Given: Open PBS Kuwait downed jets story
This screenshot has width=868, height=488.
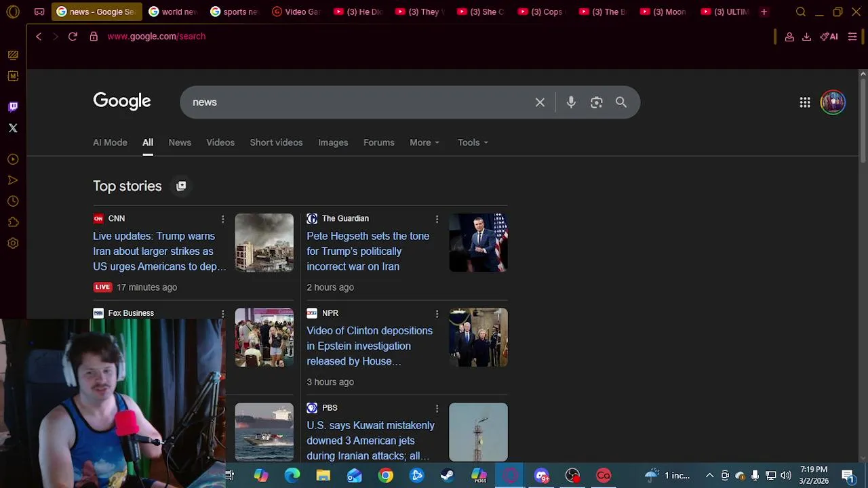Looking at the screenshot, I should click(370, 441).
